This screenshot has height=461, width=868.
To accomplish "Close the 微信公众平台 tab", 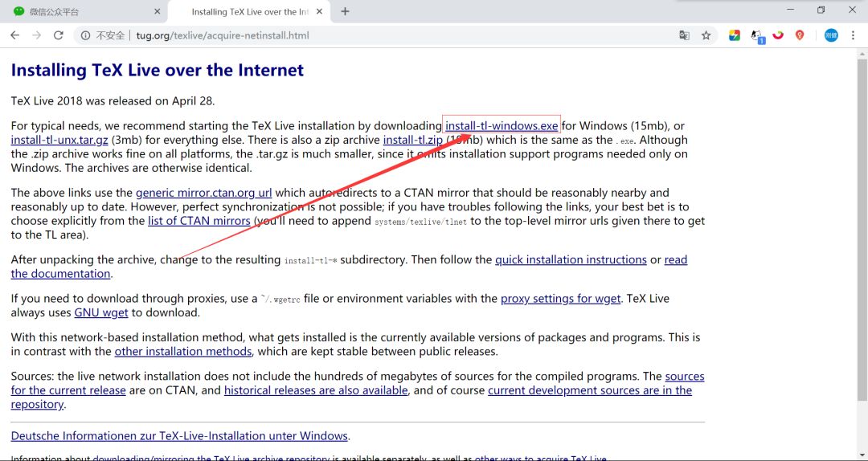I will click(158, 11).
